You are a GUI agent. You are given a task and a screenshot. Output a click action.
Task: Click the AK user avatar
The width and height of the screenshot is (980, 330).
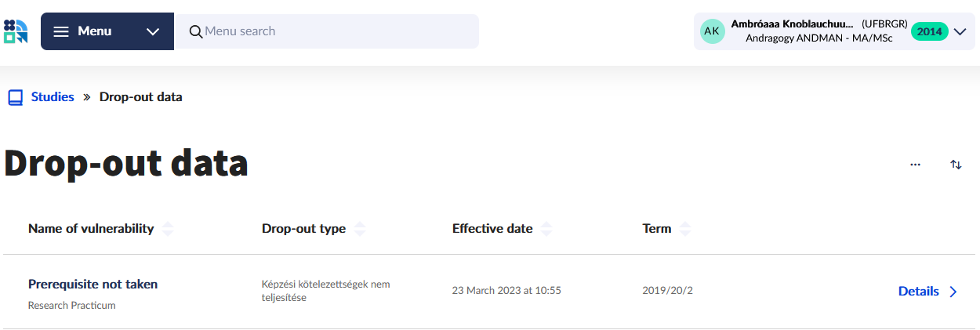coord(712,31)
